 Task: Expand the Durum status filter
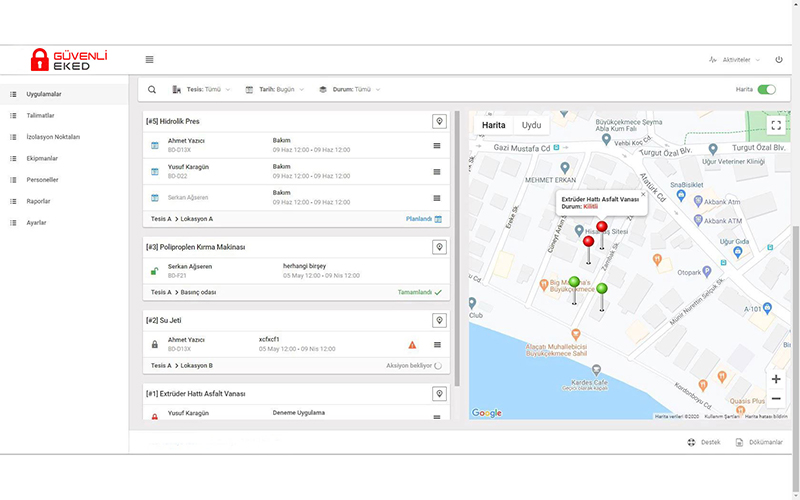coord(350,90)
